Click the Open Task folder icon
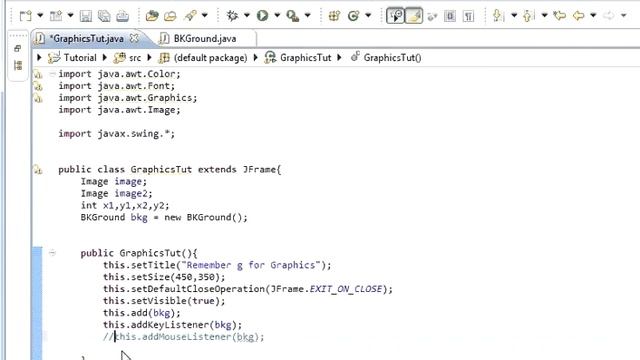This screenshot has width=640, height=360. pos(170,16)
